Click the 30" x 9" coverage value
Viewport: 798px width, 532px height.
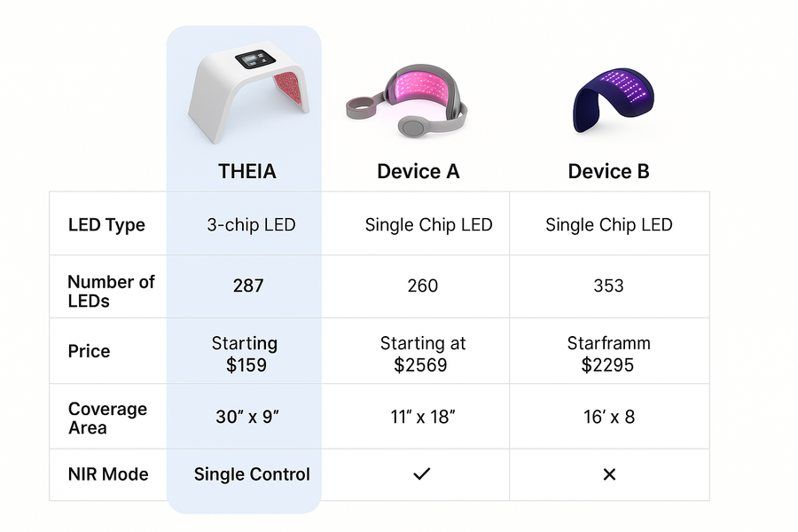pos(247,417)
